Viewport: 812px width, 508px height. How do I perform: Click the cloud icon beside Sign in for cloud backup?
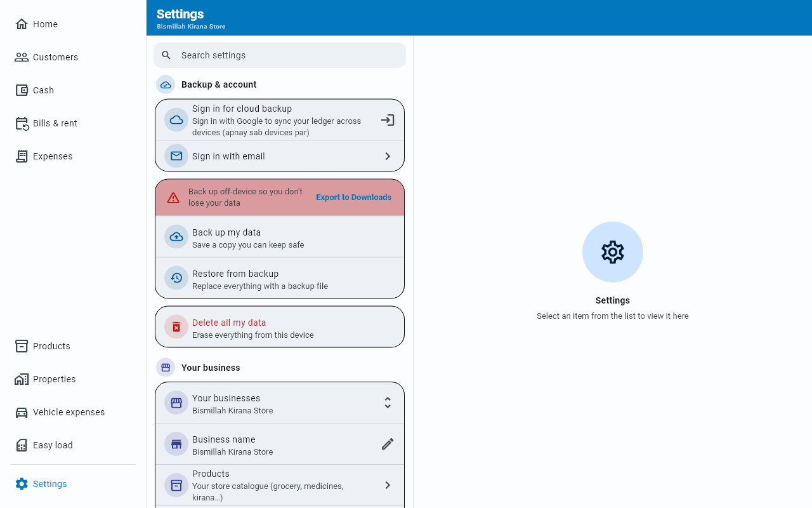click(x=176, y=120)
